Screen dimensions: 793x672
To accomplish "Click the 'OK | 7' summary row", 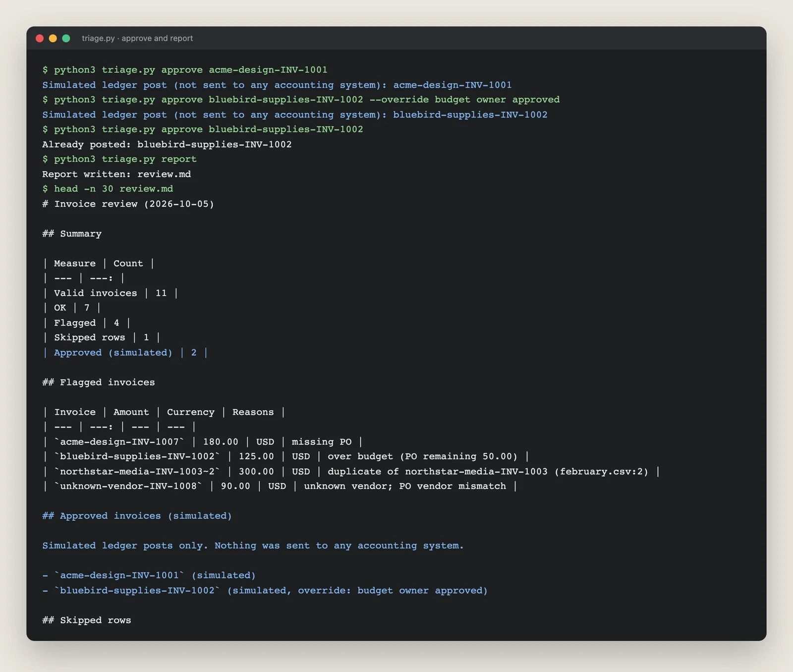I will pos(72,308).
